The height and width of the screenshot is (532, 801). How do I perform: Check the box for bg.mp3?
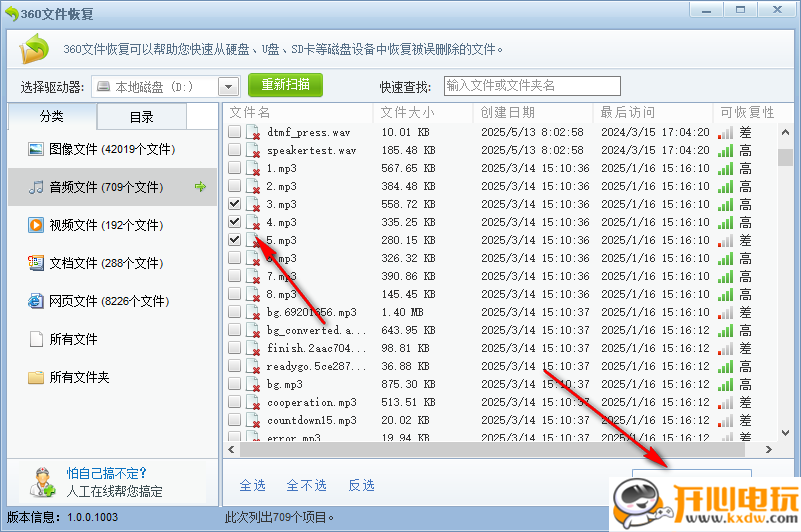pos(234,384)
